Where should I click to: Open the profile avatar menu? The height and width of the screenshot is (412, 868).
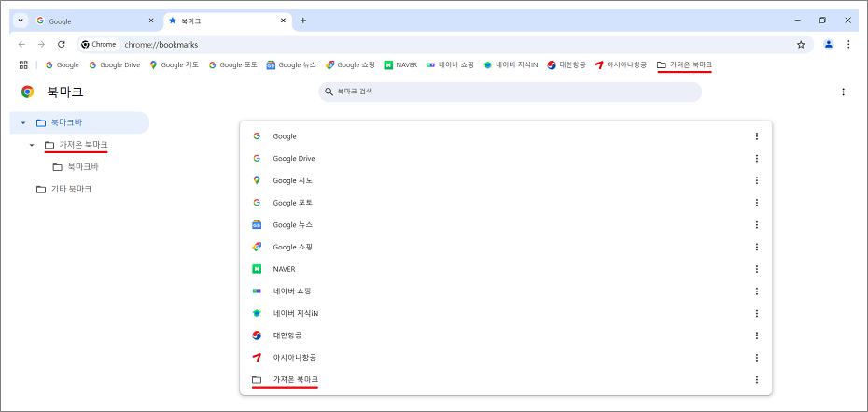click(x=828, y=44)
